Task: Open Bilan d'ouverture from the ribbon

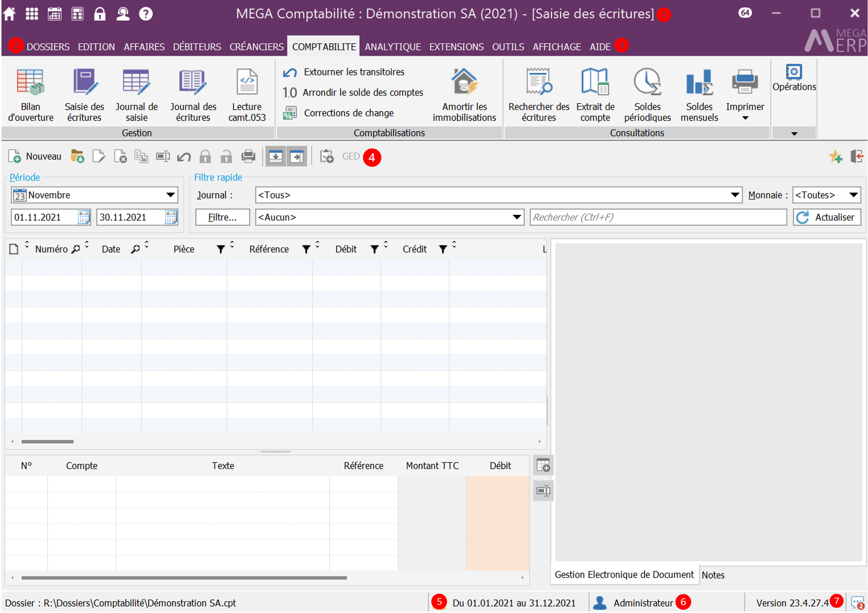Action: [x=31, y=95]
